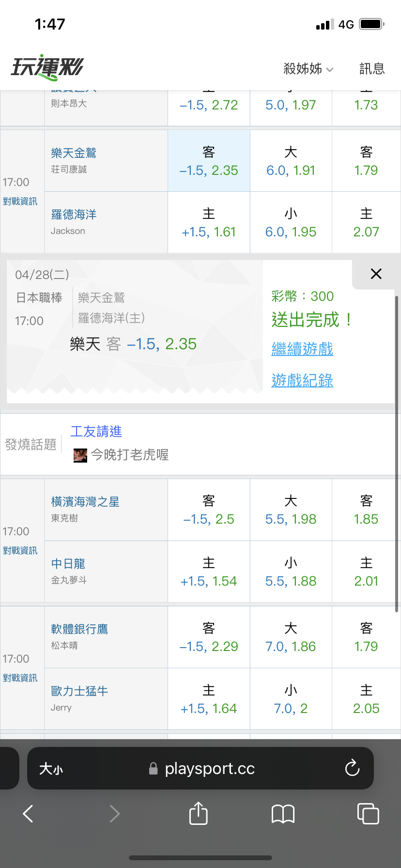The image size is (401, 868).
Task: Click the hot topic user avatar
Action: point(80,455)
